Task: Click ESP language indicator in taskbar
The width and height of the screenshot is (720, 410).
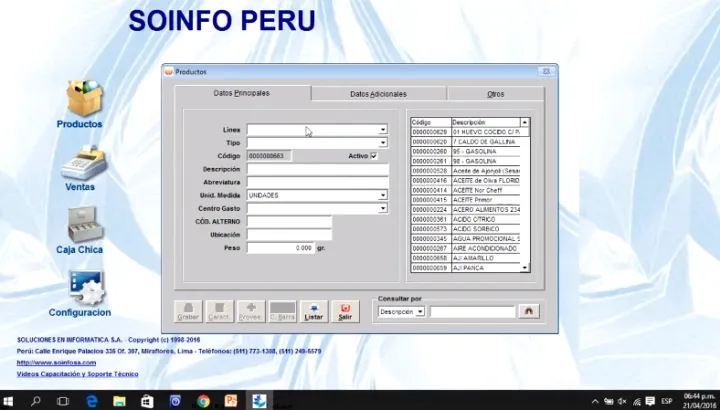Action: 667,401
